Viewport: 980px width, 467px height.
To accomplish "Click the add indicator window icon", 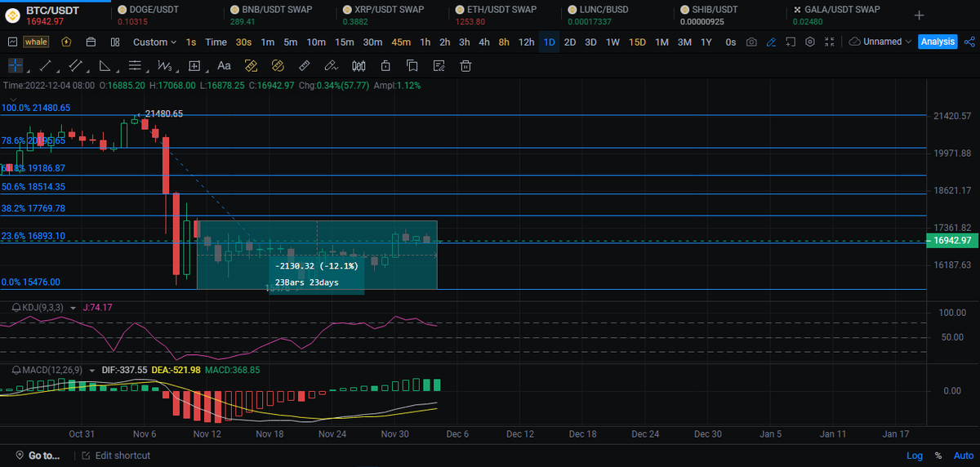I will [791, 42].
